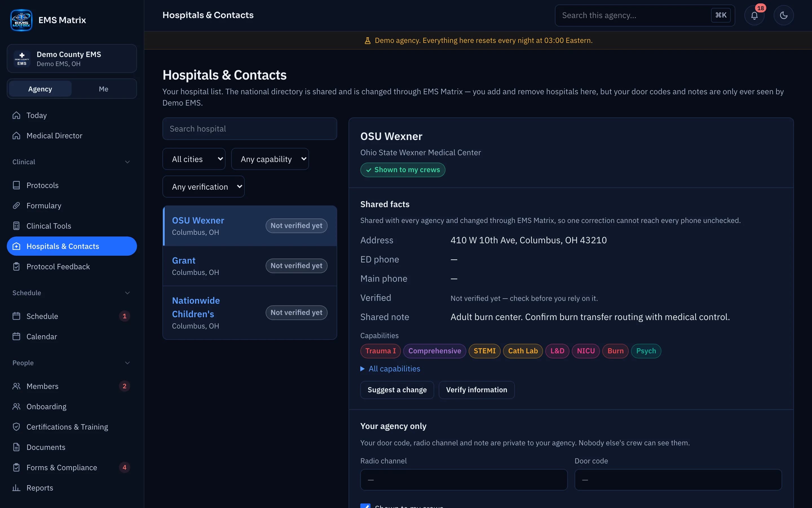Click the Search hospital field
The image size is (812, 508).
250,129
